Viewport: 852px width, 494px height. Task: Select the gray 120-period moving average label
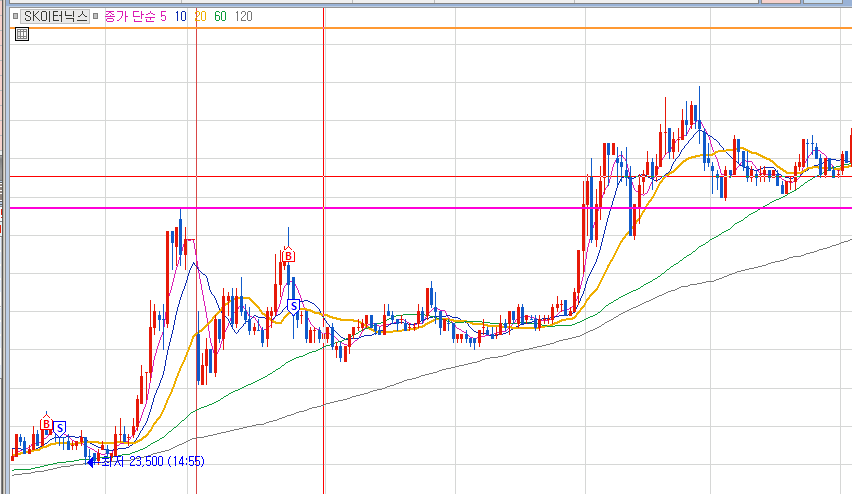coord(243,16)
